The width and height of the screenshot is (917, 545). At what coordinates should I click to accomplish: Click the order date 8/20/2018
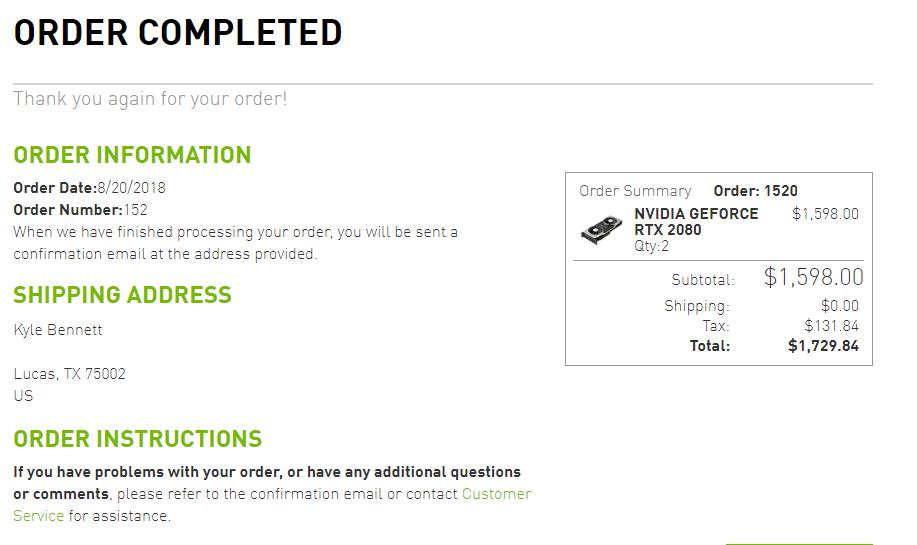pos(131,188)
